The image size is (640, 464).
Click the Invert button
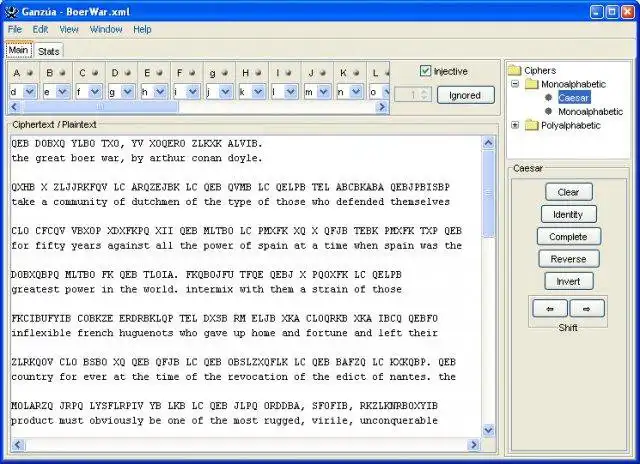coord(569,281)
